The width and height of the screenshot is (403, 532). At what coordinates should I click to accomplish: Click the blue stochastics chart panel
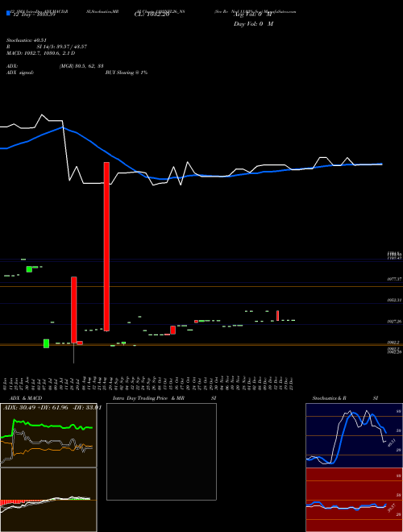click(354, 435)
